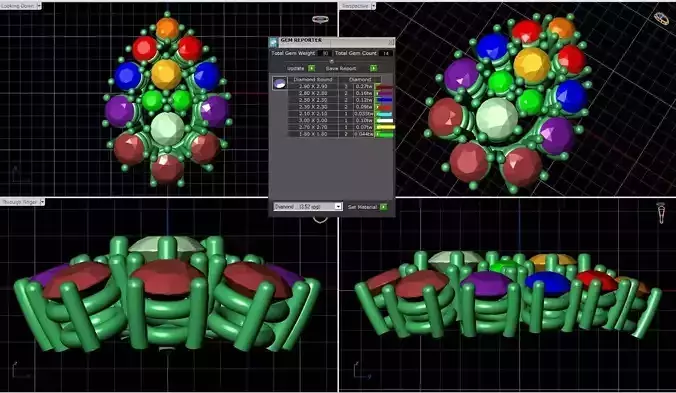676x393 pixels.
Task: Click the ring view icon in Perspective viewport
Action: tap(661, 18)
